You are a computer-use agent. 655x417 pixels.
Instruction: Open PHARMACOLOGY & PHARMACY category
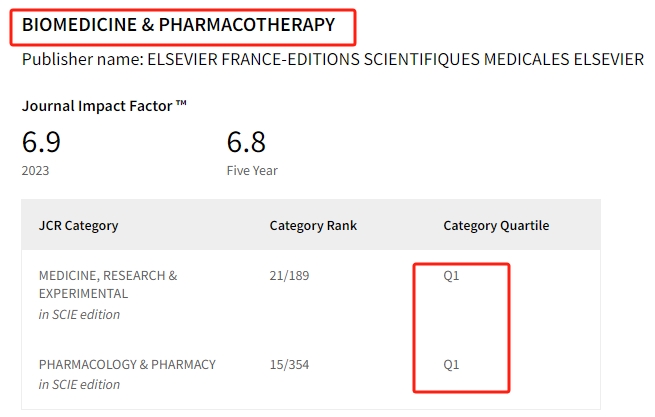tap(127, 364)
